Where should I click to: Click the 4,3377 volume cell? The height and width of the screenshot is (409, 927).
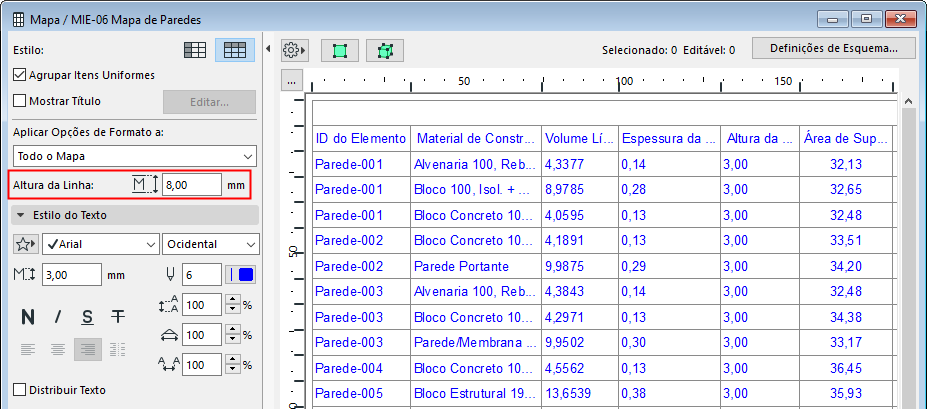pyautogui.click(x=580, y=164)
